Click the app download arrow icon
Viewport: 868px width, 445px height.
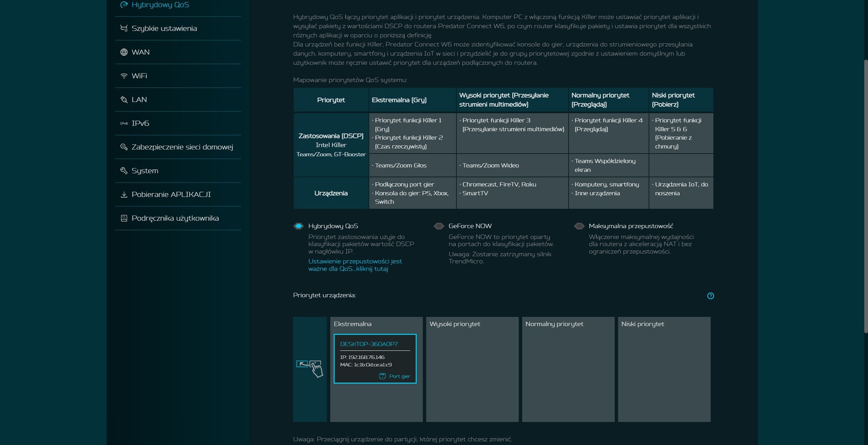(x=124, y=195)
